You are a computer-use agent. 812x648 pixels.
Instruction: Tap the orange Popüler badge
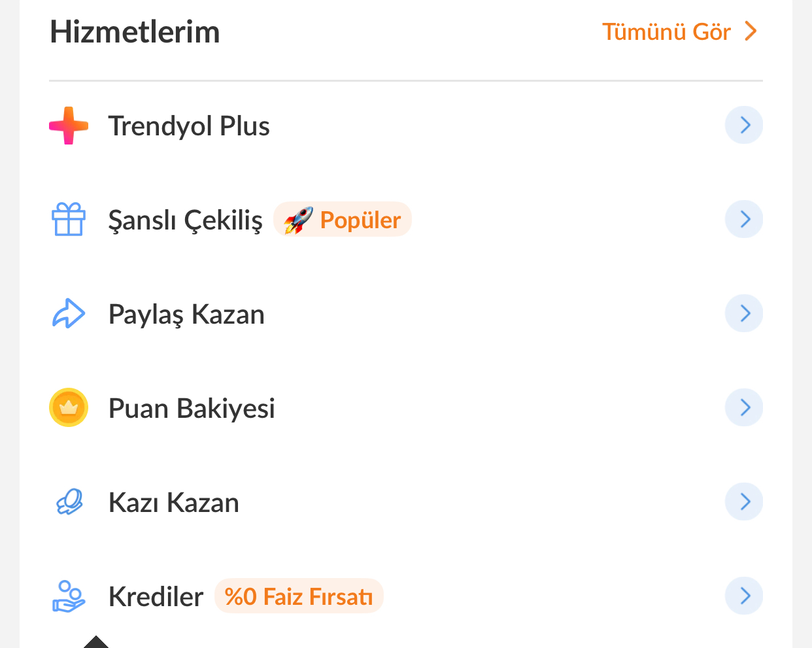pyautogui.click(x=343, y=220)
